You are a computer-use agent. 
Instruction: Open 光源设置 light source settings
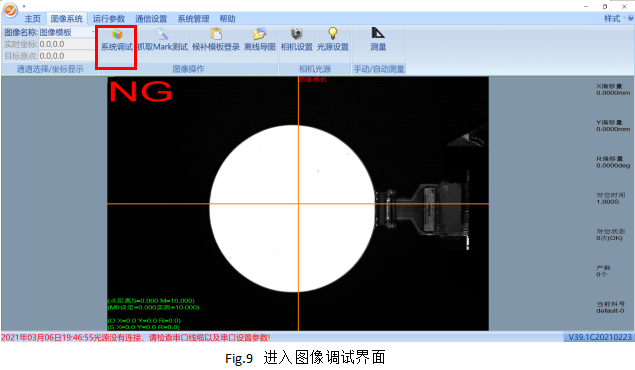332,40
